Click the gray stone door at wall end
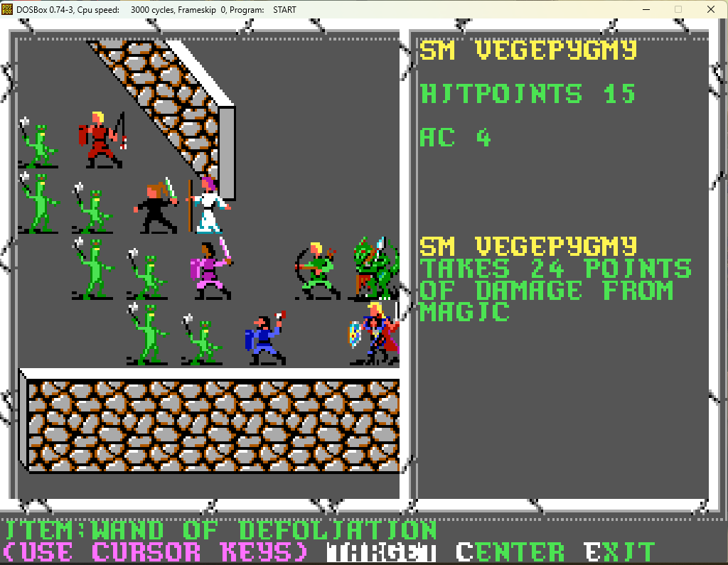This screenshot has width=728, height=565. [227, 154]
